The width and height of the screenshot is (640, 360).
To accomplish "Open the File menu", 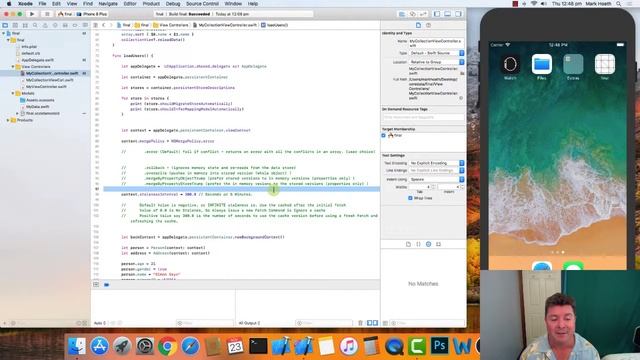I will pyautogui.click(x=42, y=4).
